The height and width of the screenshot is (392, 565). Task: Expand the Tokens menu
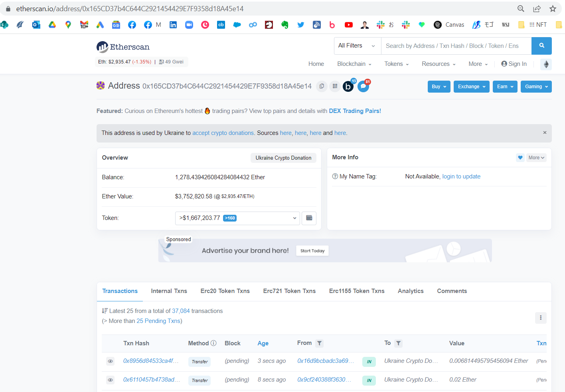pyautogui.click(x=397, y=64)
